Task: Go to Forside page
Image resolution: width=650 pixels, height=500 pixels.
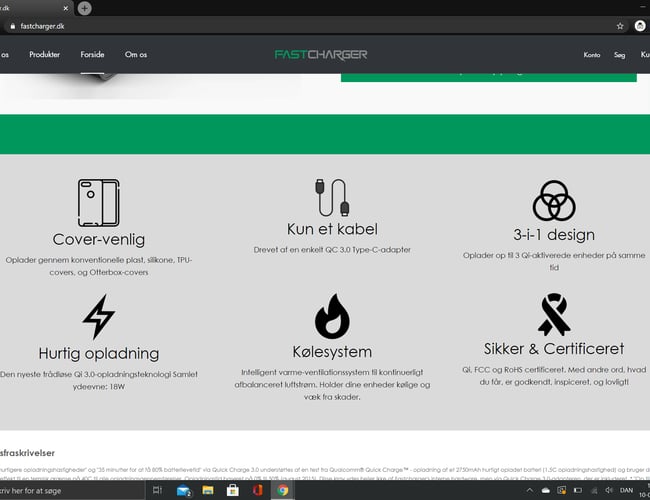Action: [92, 54]
